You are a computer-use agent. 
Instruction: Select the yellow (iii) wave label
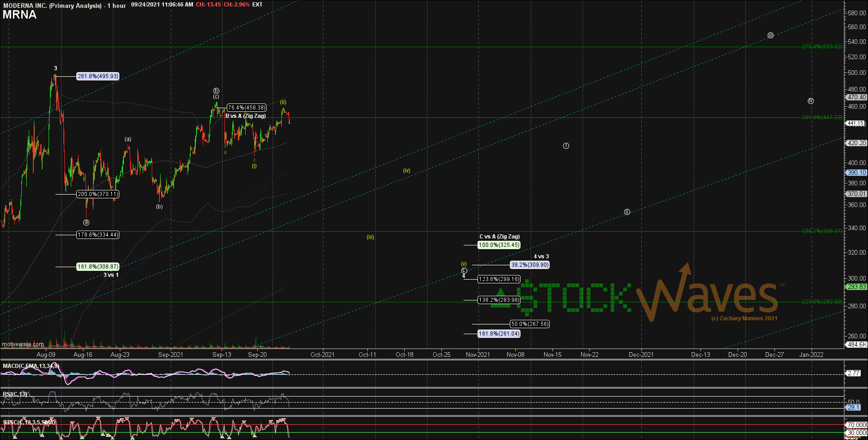370,237
